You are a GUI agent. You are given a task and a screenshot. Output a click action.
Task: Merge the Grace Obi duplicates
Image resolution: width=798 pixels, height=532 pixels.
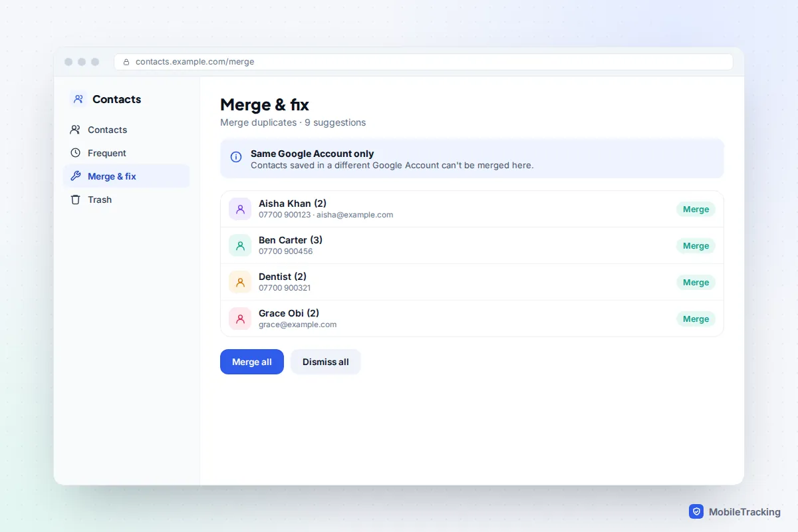(696, 319)
